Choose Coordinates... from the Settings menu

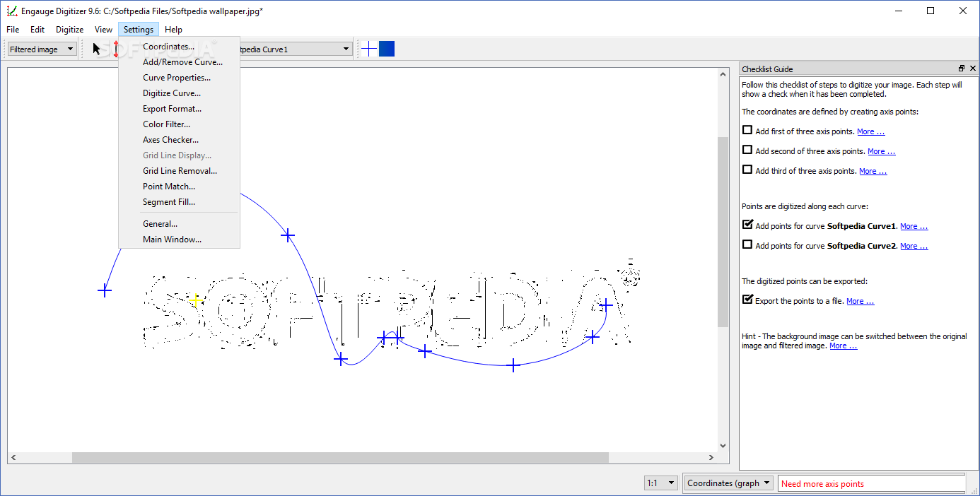tap(180, 47)
